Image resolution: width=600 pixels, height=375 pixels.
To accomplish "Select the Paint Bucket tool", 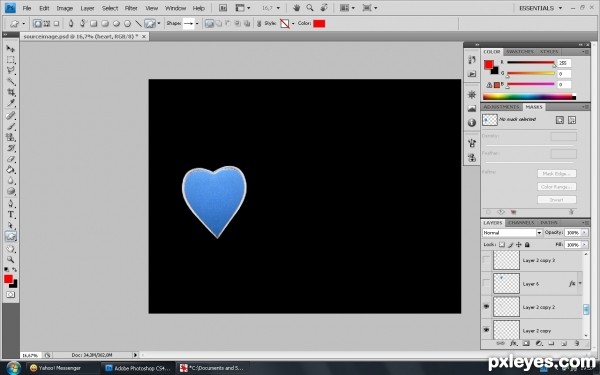I will (x=11, y=170).
